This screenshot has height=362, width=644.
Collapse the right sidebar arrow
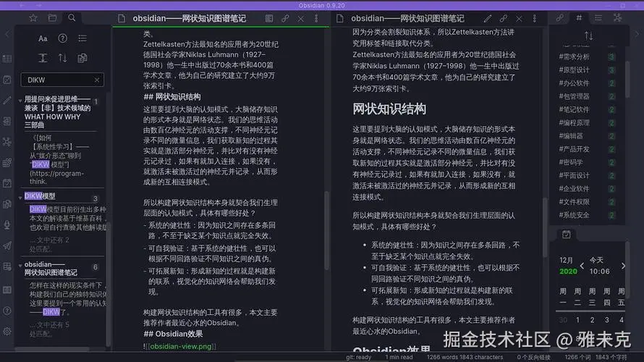[637, 35]
